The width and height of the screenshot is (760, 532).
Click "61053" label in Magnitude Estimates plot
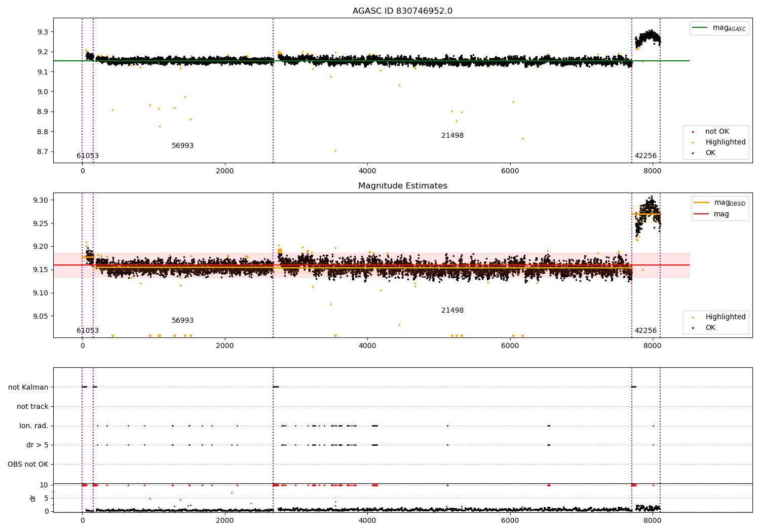(88, 330)
